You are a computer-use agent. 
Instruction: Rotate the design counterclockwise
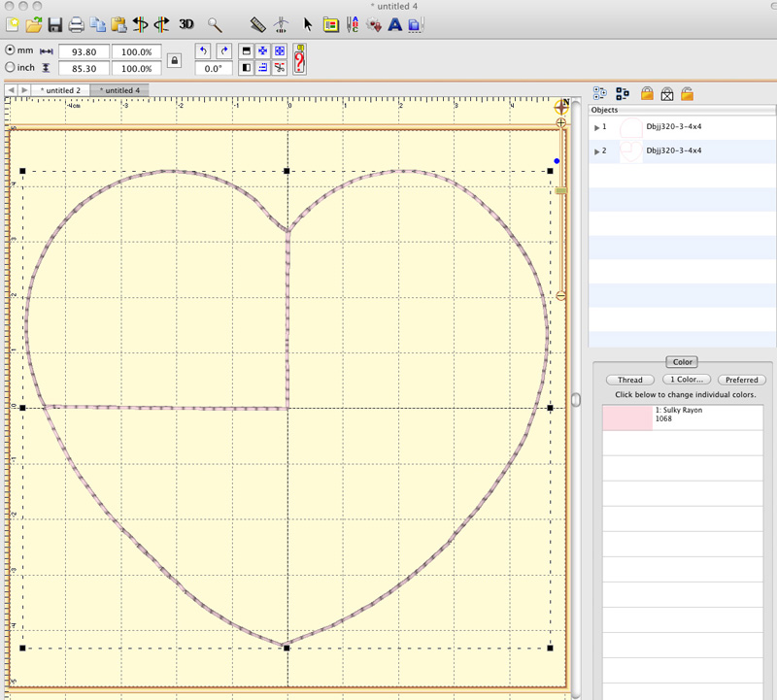(x=203, y=51)
